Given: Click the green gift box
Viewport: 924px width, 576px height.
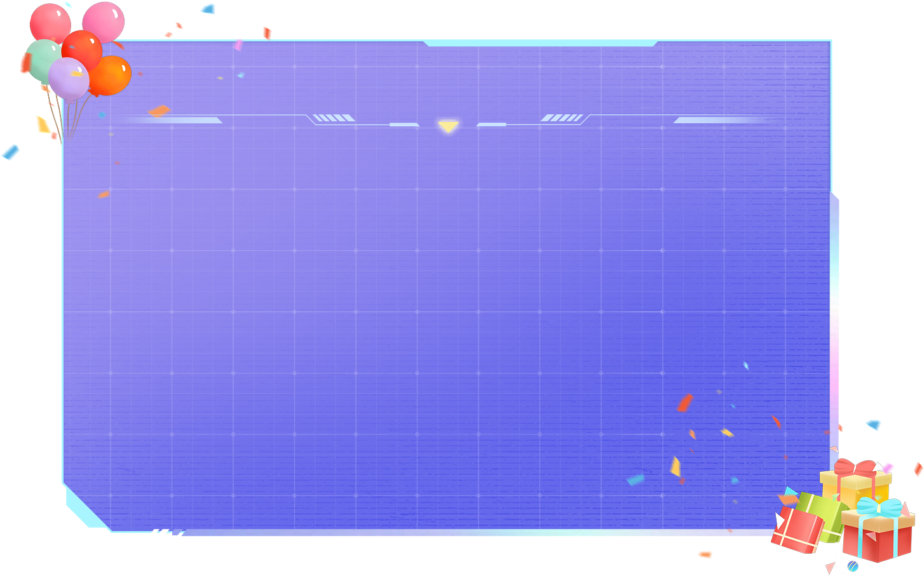Looking at the screenshot, I should tap(819, 513).
